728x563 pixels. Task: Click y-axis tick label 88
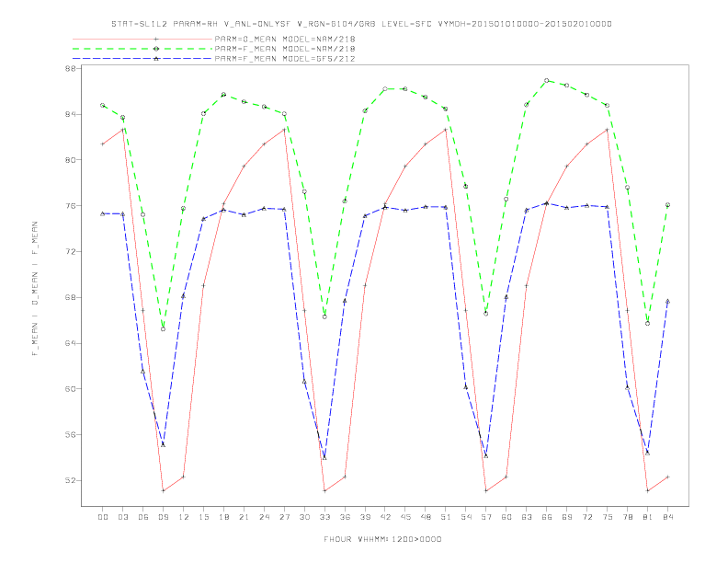coord(73,68)
